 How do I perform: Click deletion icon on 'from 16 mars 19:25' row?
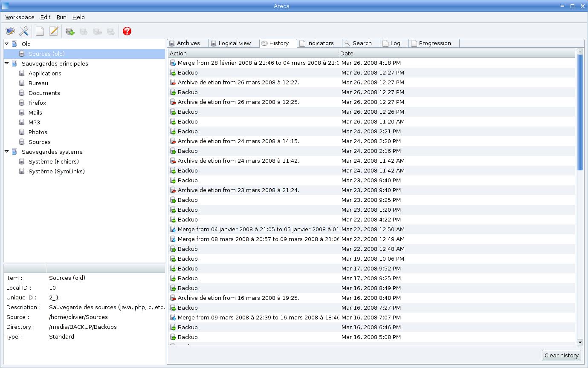pos(173,298)
